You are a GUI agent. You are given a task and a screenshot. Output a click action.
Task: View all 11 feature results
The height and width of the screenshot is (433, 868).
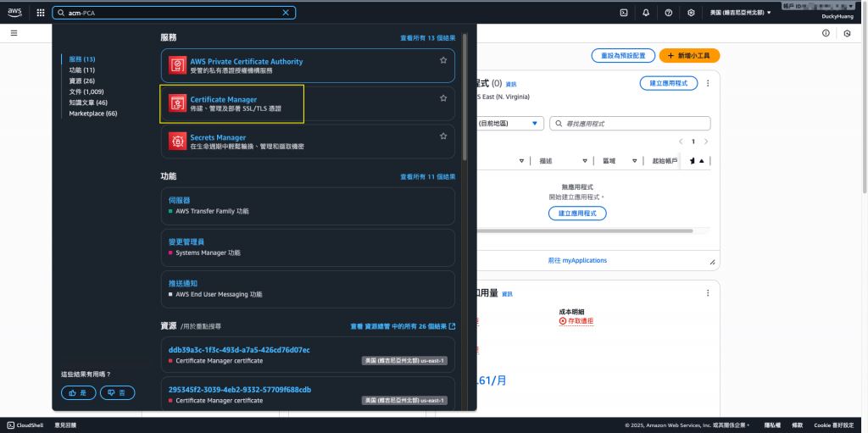click(x=428, y=176)
